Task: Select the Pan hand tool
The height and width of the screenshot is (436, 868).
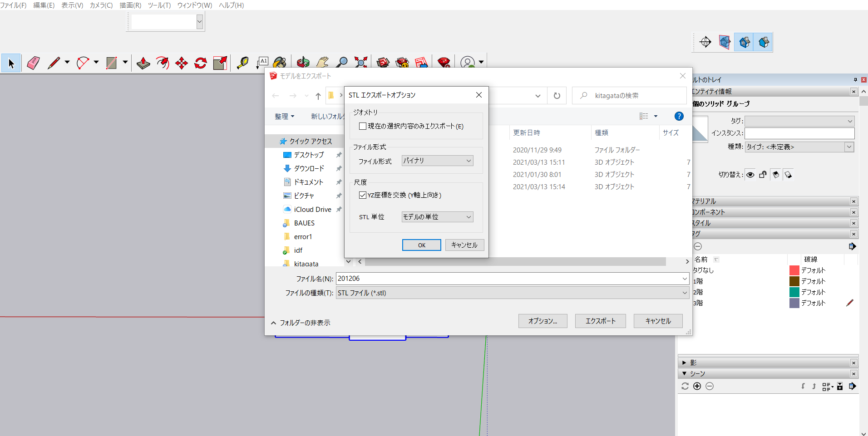Action: point(323,63)
